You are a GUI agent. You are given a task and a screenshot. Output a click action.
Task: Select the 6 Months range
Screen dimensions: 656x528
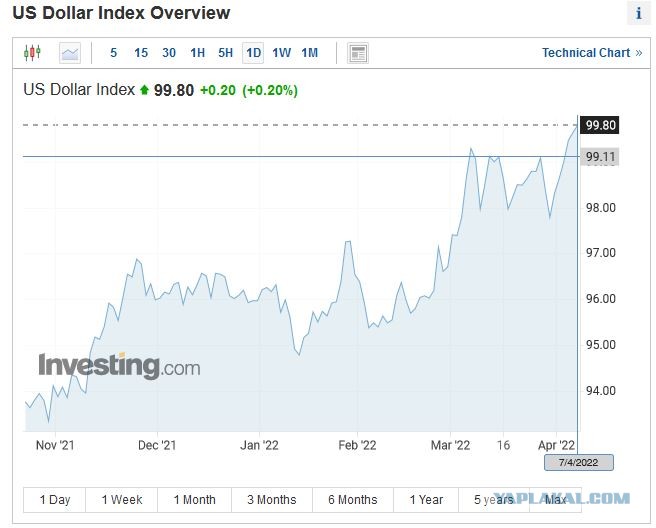353,500
